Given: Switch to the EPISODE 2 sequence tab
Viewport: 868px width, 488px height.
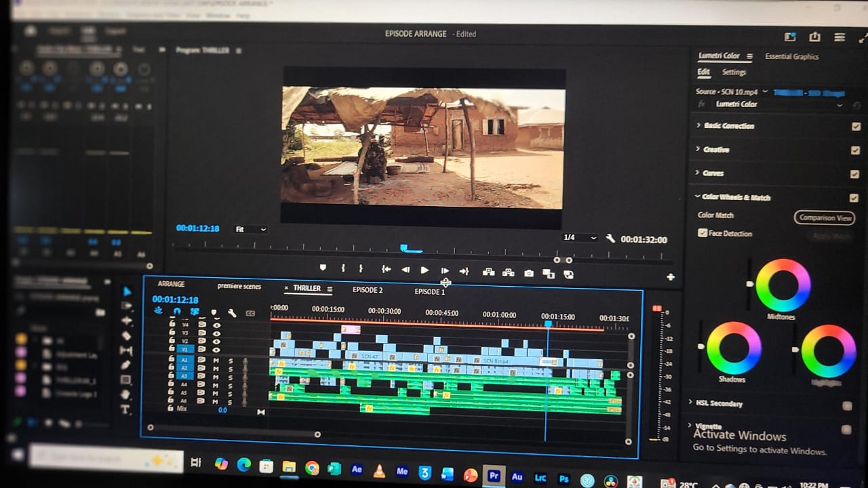Looking at the screenshot, I should point(367,290).
